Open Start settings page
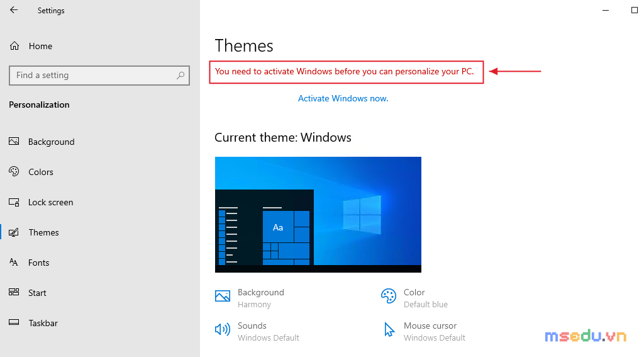Screen dimensions: 644x357 click(37, 293)
